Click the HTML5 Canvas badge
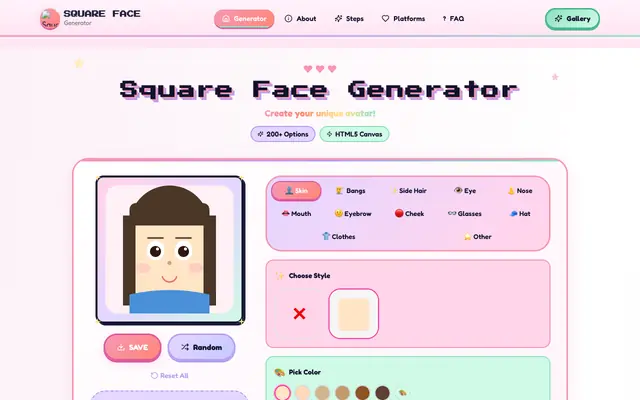 354,134
